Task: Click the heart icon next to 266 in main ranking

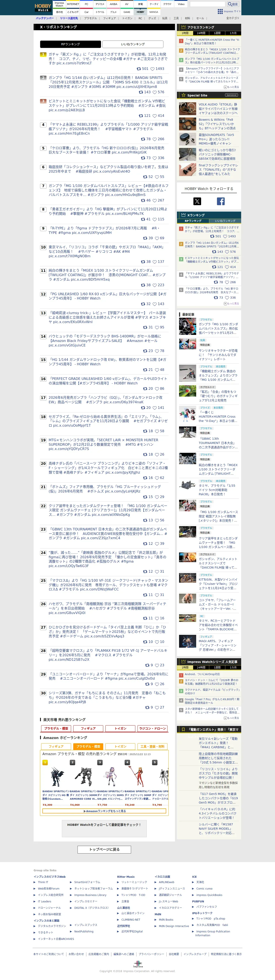Action: [x=155, y=139]
